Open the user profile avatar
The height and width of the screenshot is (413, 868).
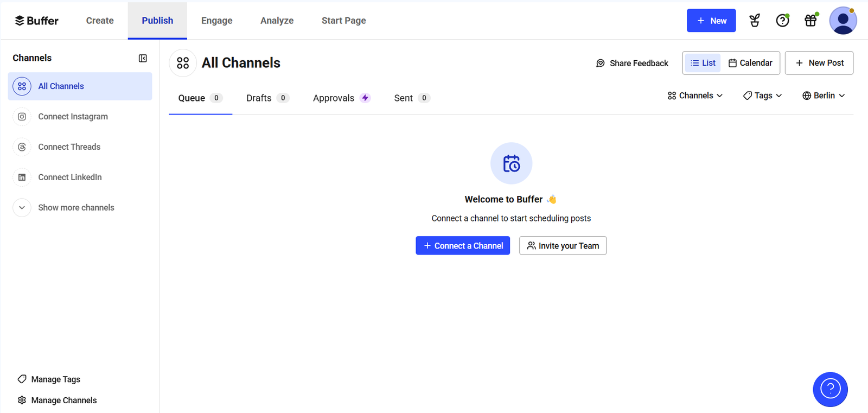pos(843,21)
